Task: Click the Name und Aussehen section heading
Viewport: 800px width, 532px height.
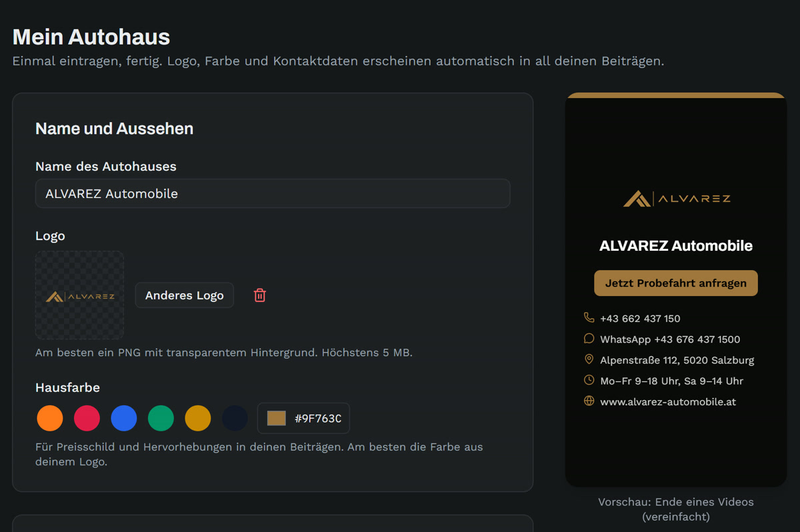Action: click(115, 129)
